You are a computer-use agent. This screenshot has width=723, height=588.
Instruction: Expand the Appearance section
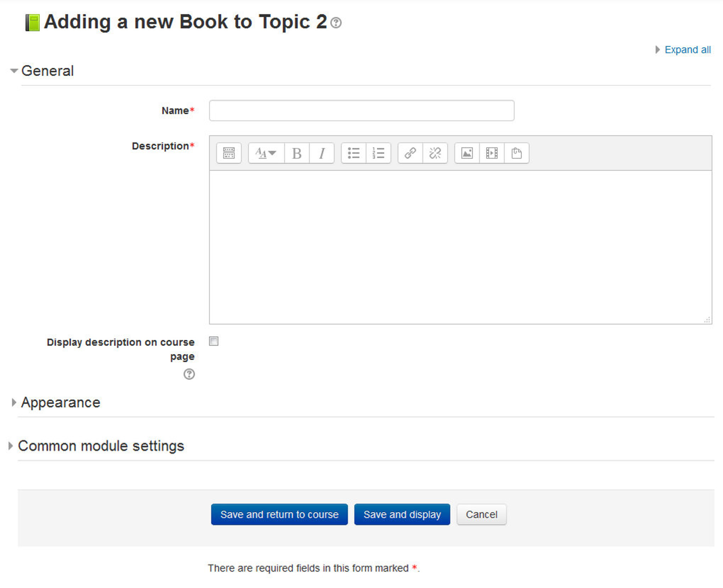click(60, 402)
